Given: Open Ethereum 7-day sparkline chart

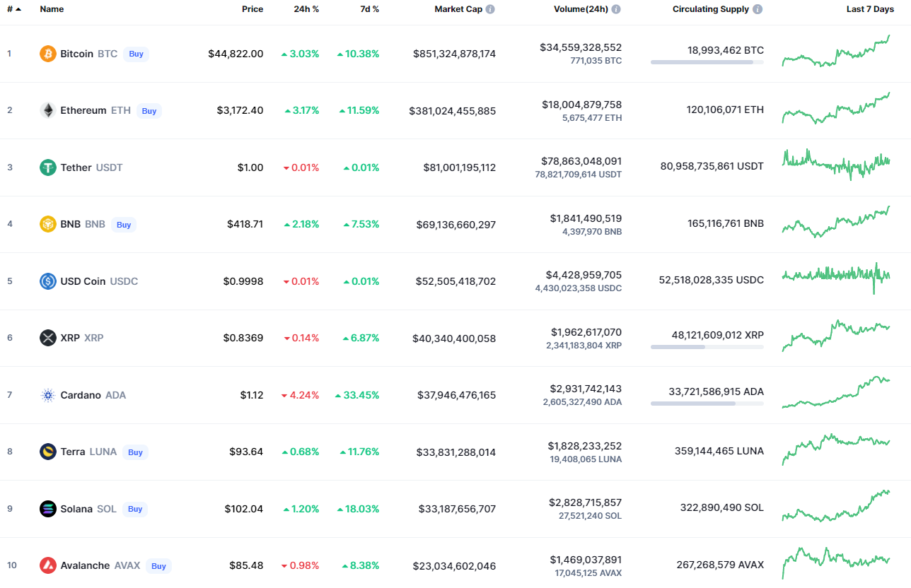Looking at the screenshot, I should coord(836,108).
